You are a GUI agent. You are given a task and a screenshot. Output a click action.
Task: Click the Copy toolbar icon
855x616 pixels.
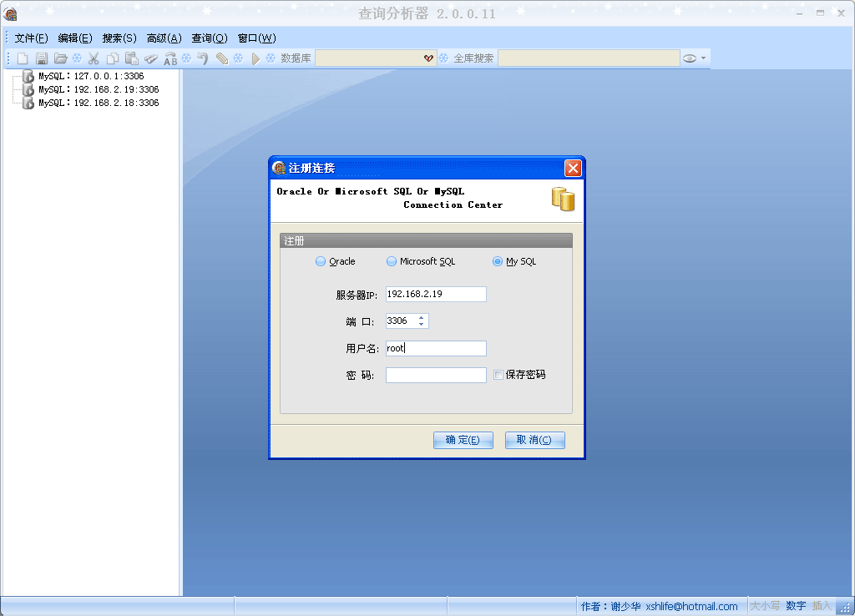click(113, 58)
